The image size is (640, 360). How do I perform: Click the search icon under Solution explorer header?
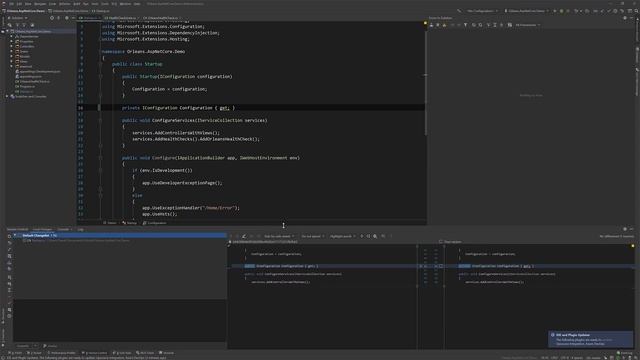[10, 25]
